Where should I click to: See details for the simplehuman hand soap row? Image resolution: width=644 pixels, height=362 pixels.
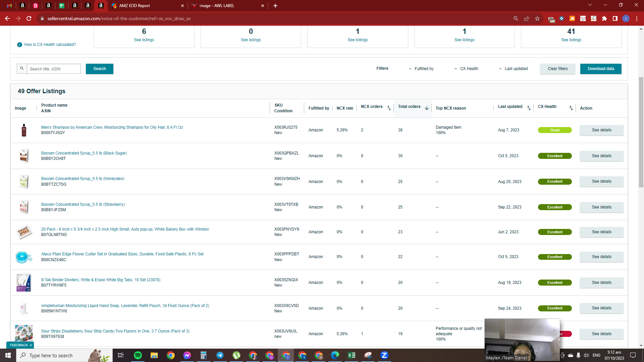601,308
